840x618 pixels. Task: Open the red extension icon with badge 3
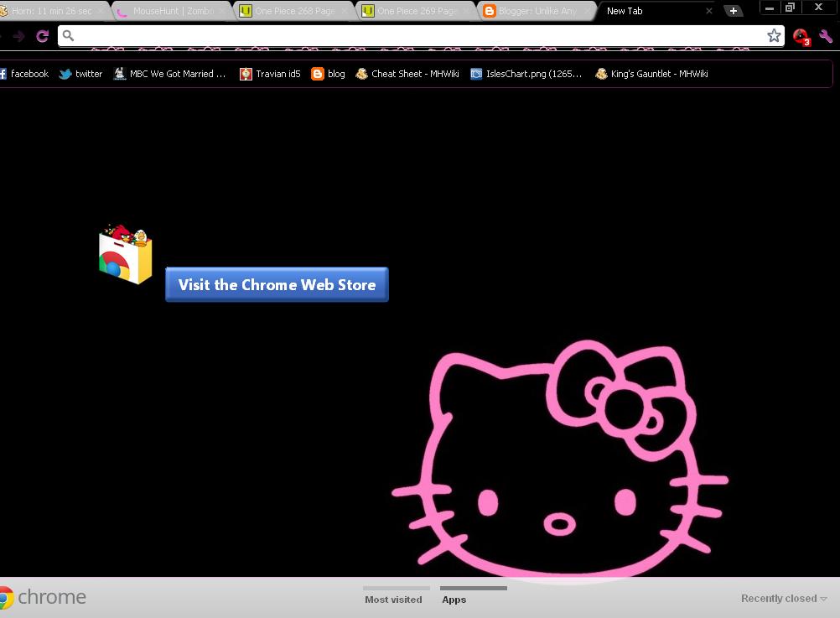(801, 37)
